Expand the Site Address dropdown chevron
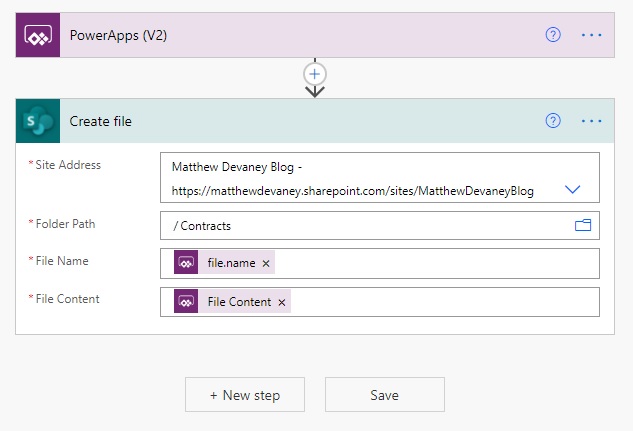This screenshot has width=634, height=431. [x=572, y=189]
